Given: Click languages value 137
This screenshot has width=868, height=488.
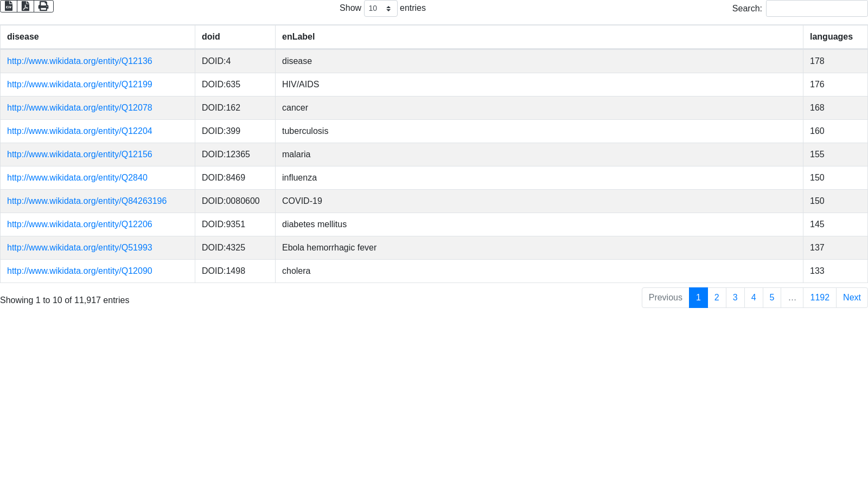Looking at the screenshot, I should 835,248.
